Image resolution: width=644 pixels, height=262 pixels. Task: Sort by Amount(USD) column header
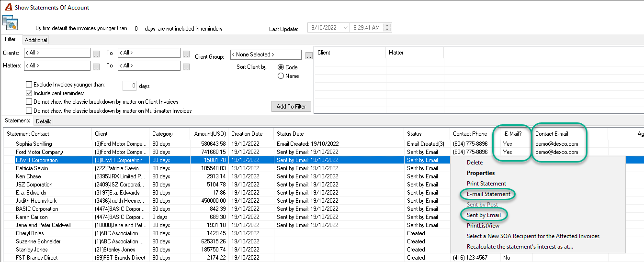208,134
